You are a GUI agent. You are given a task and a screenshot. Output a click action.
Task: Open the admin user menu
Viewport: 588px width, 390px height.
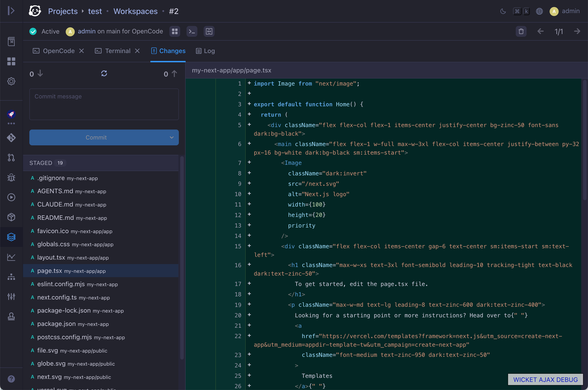coord(565,11)
